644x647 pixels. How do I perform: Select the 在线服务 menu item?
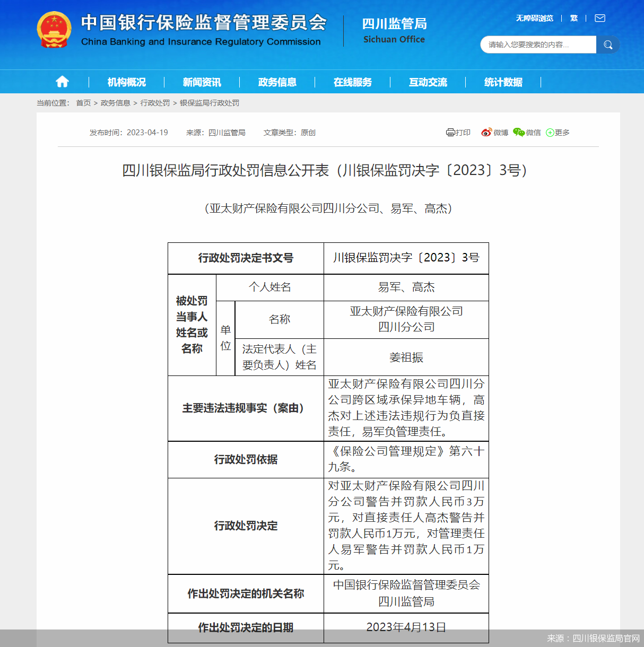pos(353,82)
